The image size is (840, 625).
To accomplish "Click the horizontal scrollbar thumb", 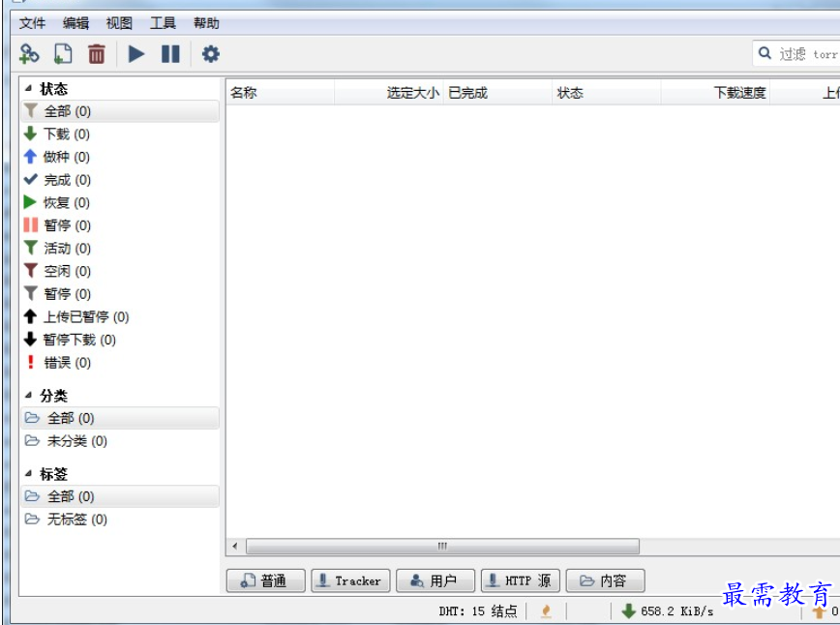I will [442, 547].
